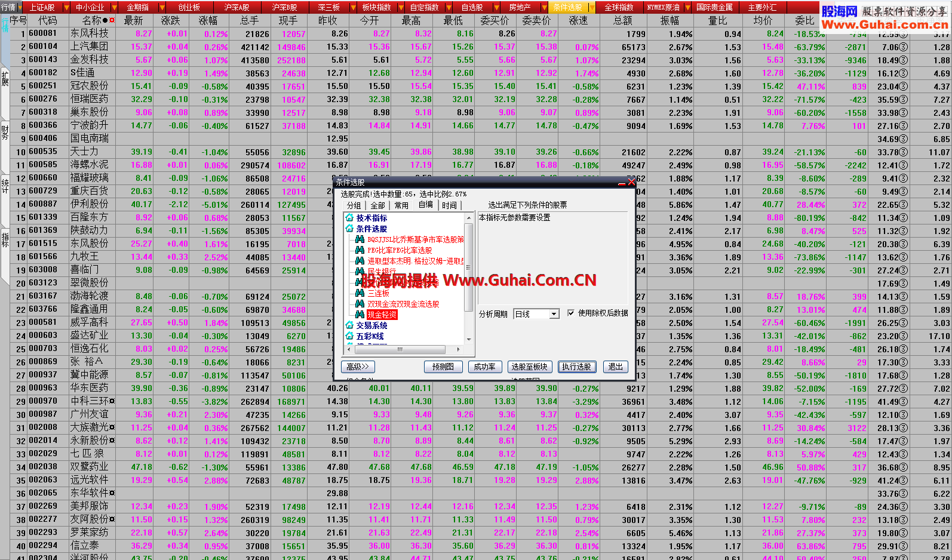Click the house icon beside 条件选股
Image resolution: width=952 pixels, height=560 pixels.
[x=349, y=229]
